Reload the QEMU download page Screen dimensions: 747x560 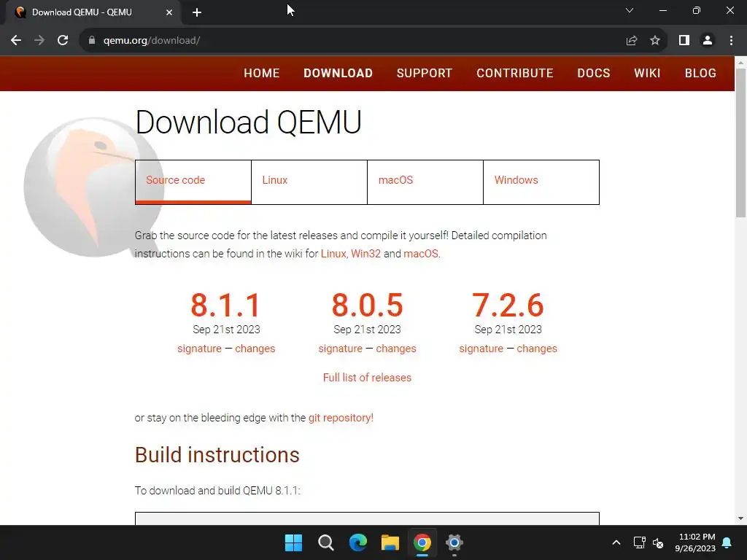click(63, 41)
